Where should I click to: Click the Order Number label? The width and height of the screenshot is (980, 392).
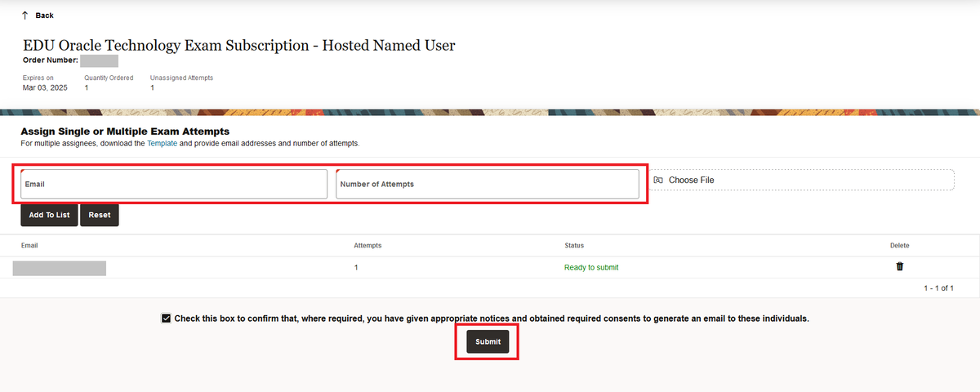click(51, 60)
